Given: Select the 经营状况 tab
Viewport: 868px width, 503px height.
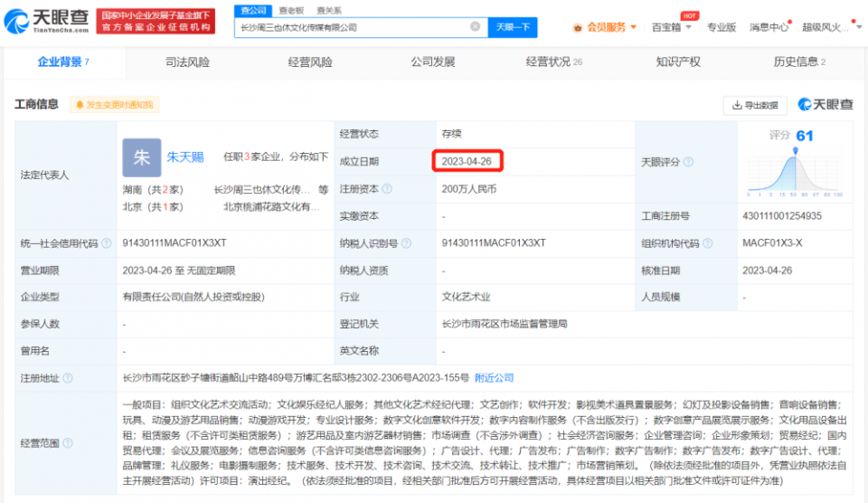Looking at the screenshot, I should click(x=553, y=62).
